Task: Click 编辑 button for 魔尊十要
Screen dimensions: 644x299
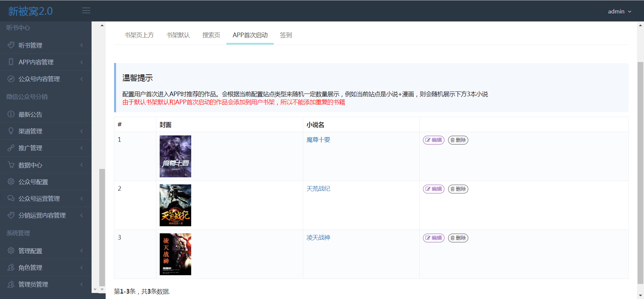Action: click(x=433, y=140)
